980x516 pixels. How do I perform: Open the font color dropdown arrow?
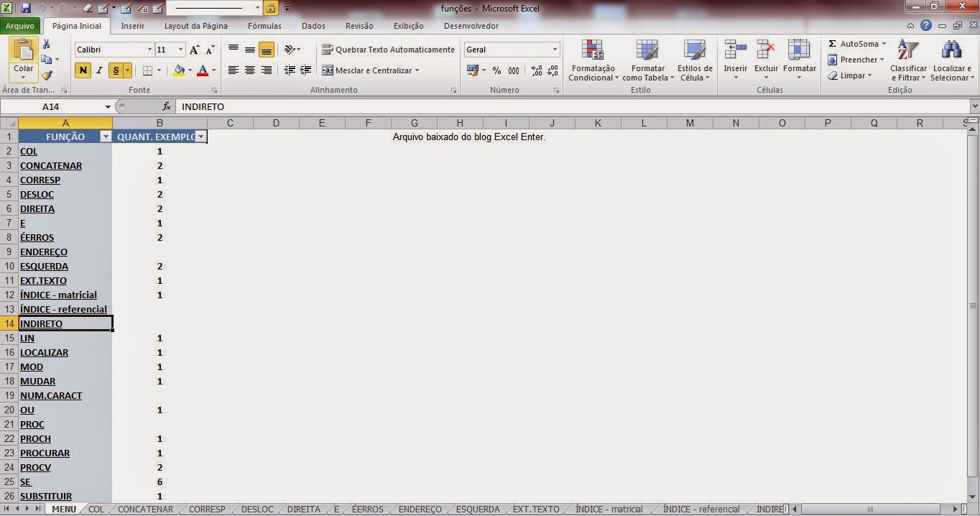point(214,70)
